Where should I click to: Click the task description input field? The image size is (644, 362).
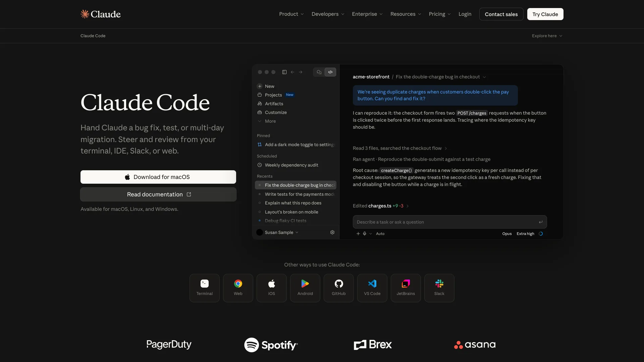(x=450, y=222)
